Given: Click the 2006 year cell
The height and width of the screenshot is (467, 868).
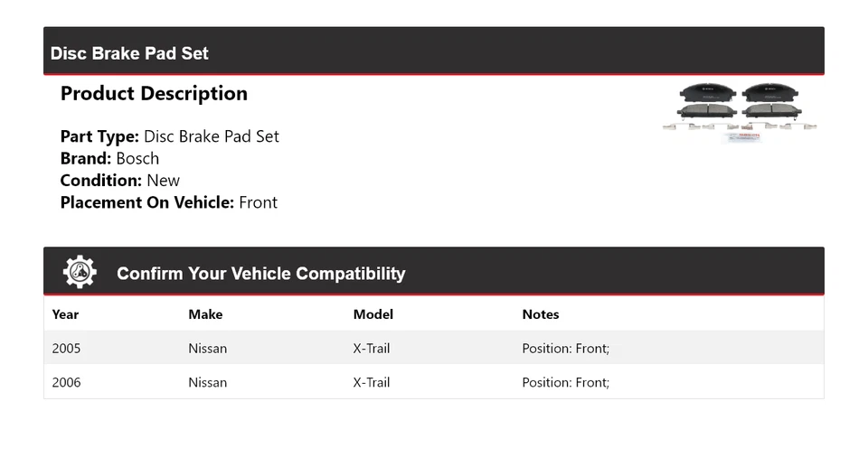Looking at the screenshot, I should click(x=66, y=382).
